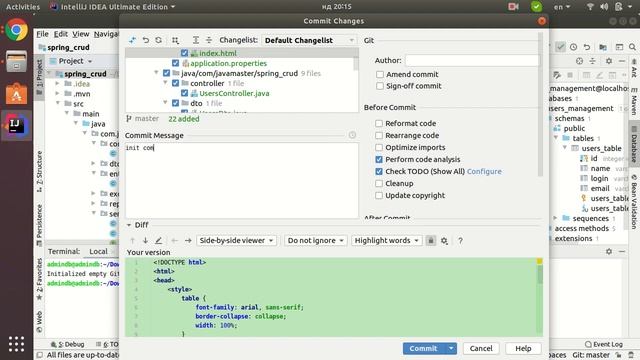Open Do not ignore dropdown
The height and width of the screenshot is (360, 640).
316,241
